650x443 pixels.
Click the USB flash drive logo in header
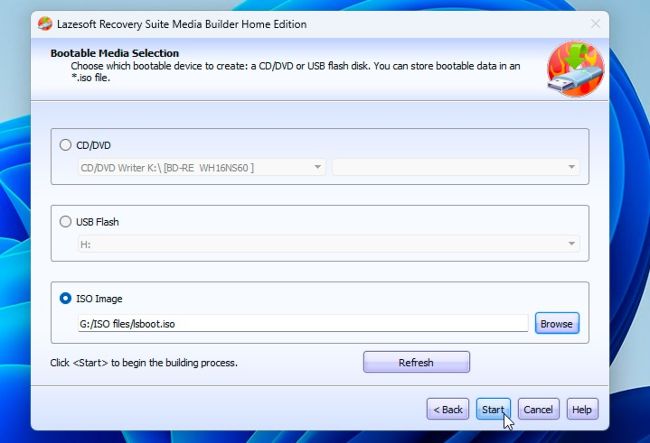575,69
